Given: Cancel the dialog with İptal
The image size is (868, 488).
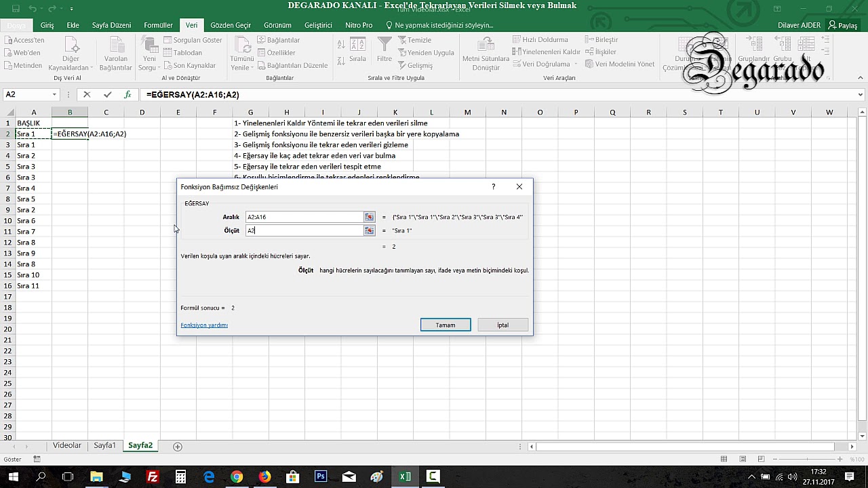Looking at the screenshot, I should point(502,325).
